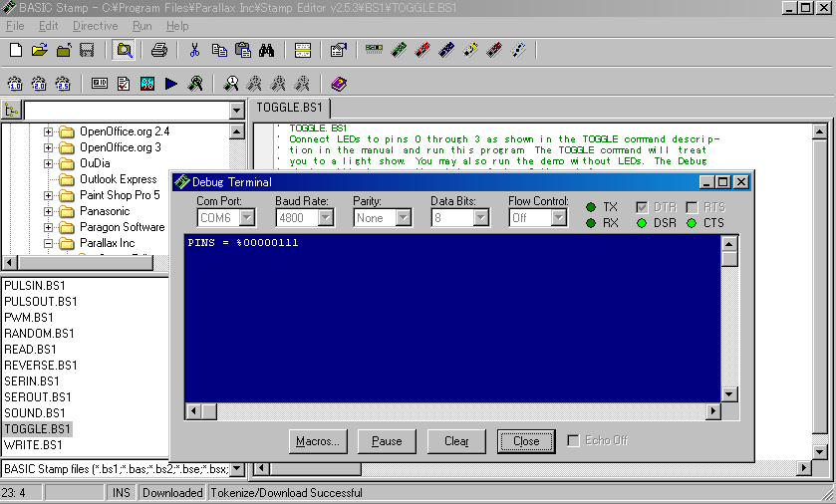Image resolution: width=836 pixels, height=504 pixels.
Task: Toggle the RTS checkbox
Action: click(692, 207)
